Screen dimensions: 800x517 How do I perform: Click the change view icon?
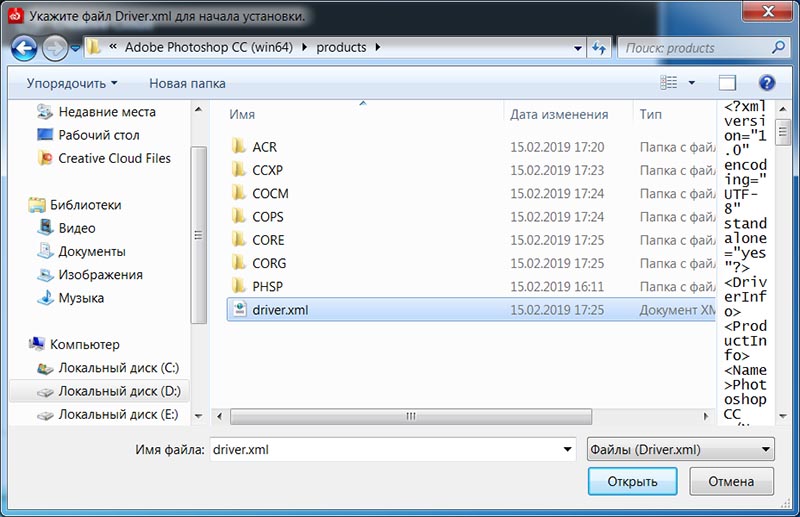click(x=669, y=83)
